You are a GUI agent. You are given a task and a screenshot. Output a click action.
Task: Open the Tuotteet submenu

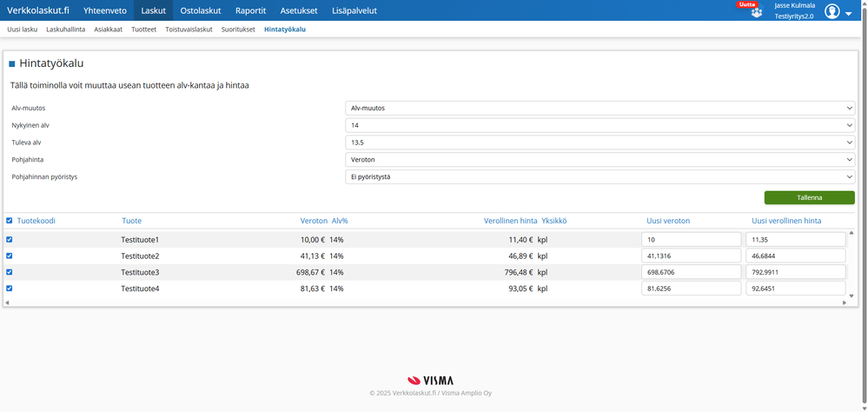[x=144, y=30]
